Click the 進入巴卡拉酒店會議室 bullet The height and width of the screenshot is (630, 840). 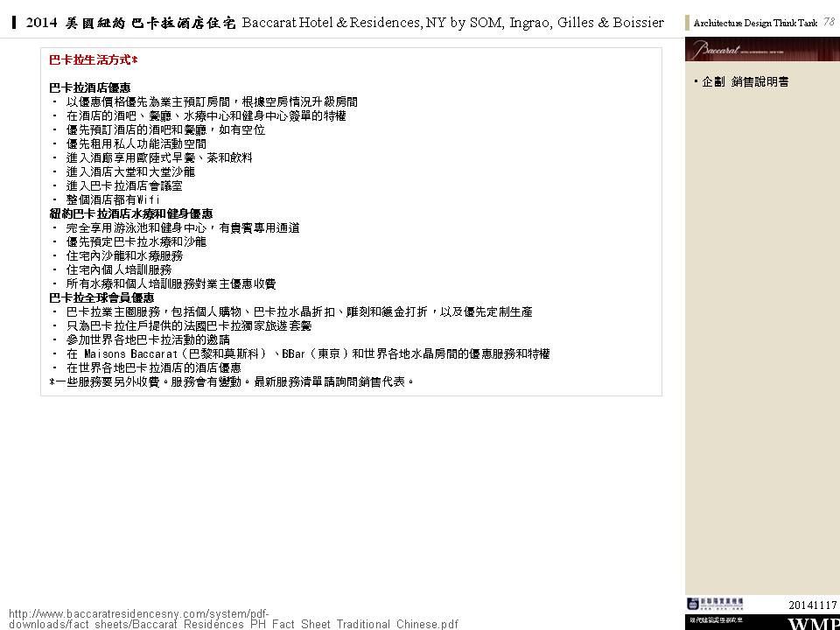(x=124, y=185)
